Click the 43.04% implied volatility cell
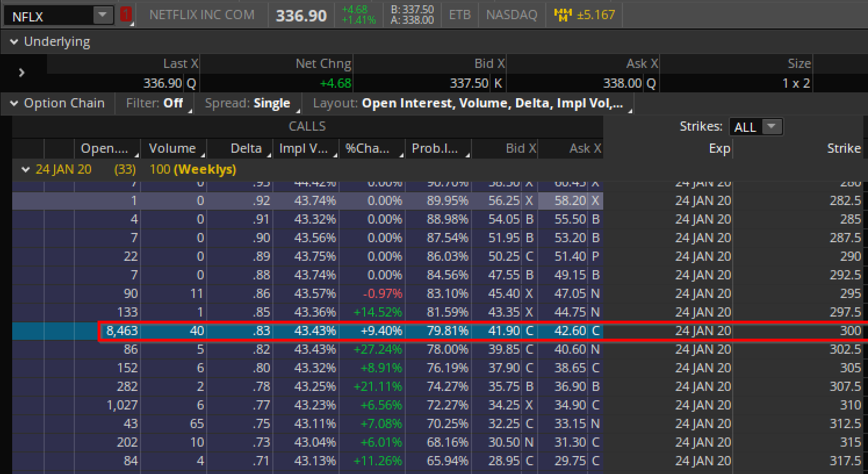 click(315, 443)
